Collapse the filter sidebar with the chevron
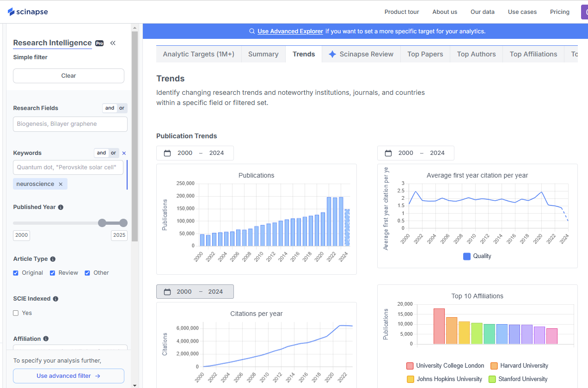The image size is (588, 388). point(113,43)
